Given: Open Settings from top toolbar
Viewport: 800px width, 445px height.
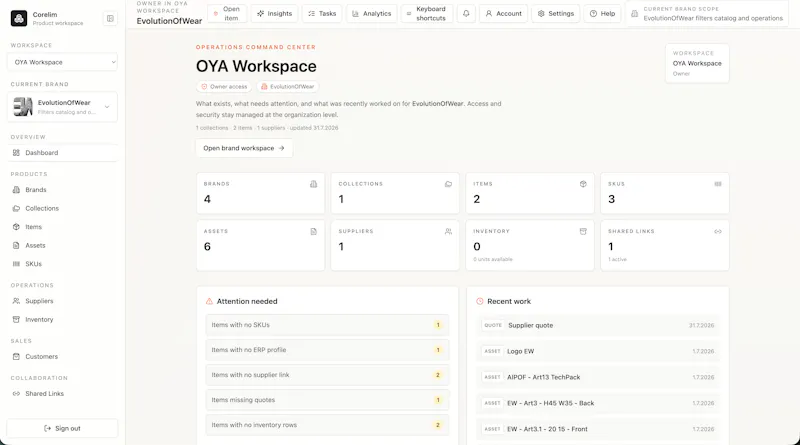Looking at the screenshot, I should point(556,14).
